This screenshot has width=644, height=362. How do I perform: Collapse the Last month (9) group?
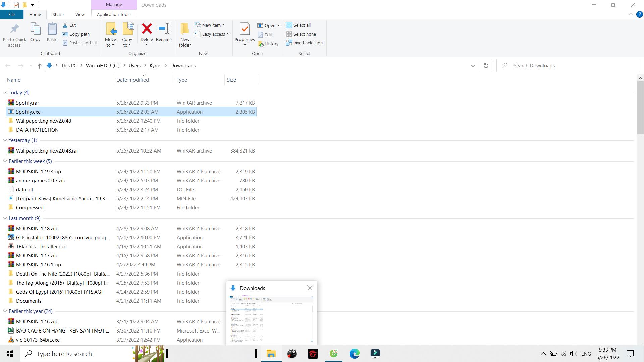[5, 218]
